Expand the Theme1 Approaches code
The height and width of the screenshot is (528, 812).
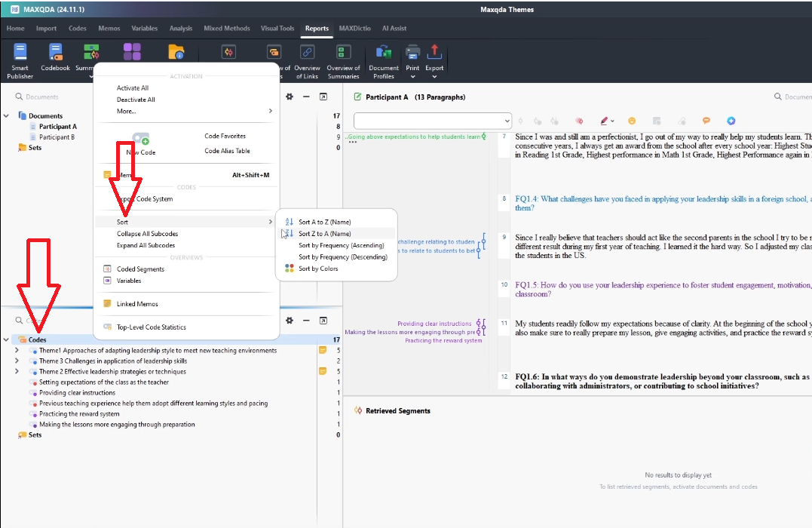pos(17,351)
